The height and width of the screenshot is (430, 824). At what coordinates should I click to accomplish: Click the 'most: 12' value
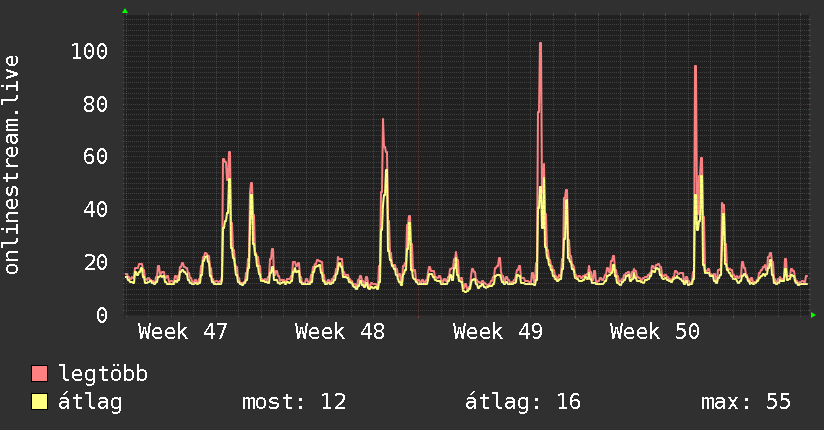coord(294,402)
